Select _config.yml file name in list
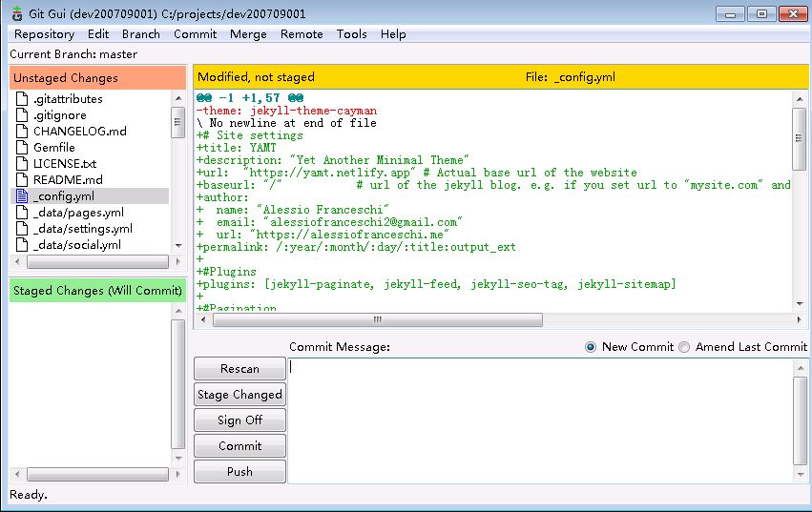 coord(64,196)
